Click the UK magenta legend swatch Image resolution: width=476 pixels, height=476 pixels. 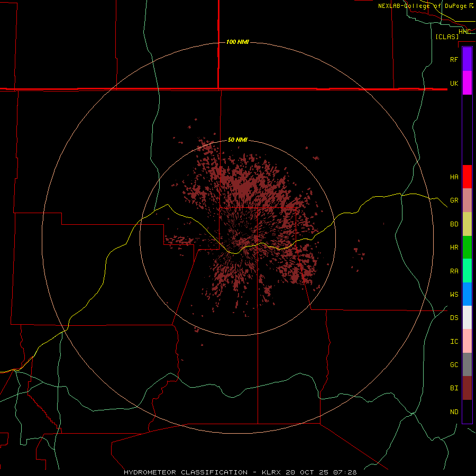pyautogui.click(x=467, y=83)
